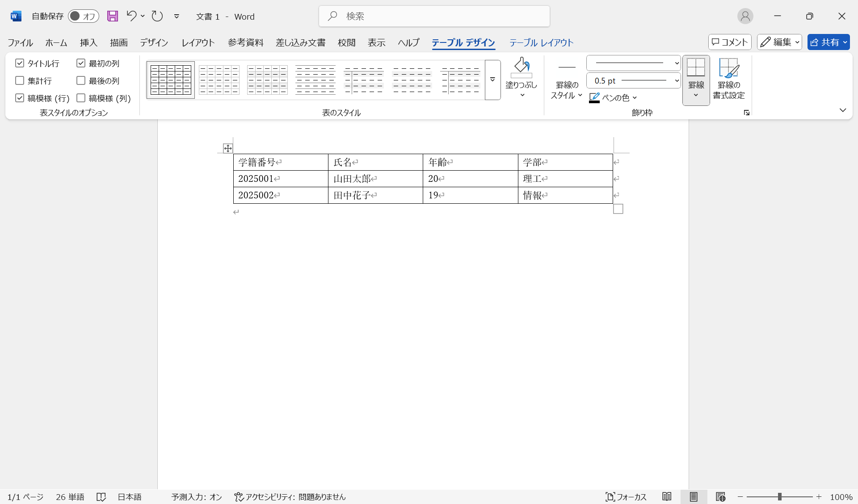Enable the 集計行 checkbox
858x504 pixels.
pyautogui.click(x=19, y=80)
